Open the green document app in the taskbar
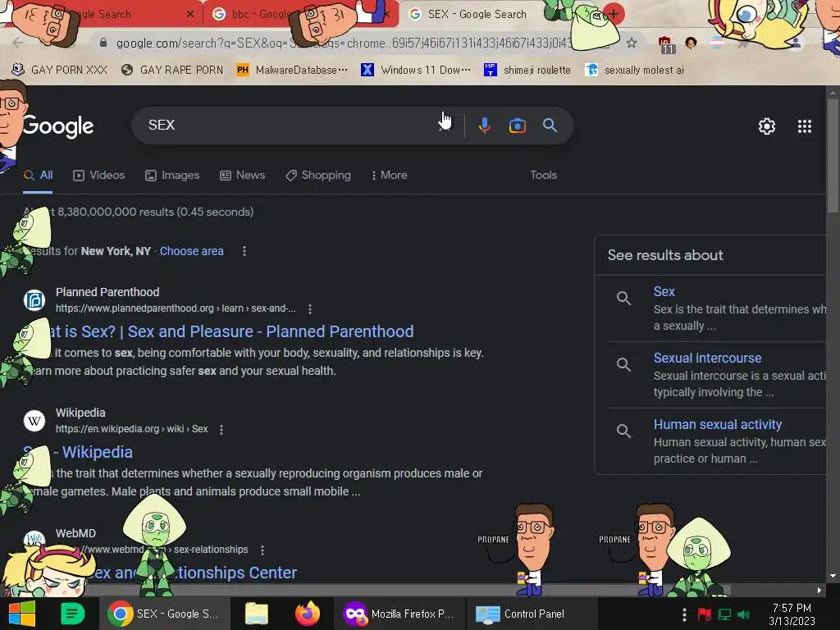The height and width of the screenshot is (630, 840). [x=72, y=614]
